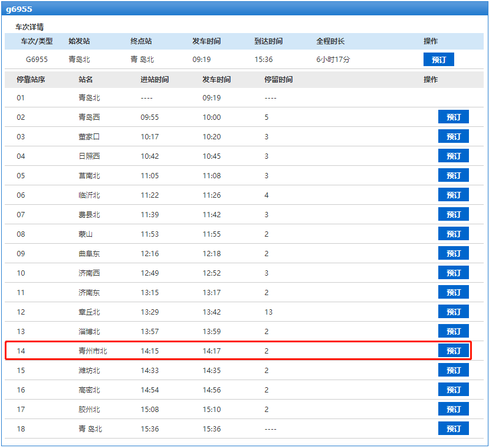Click 预订 for final stop 18 青岛北
The width and height of the screenshot is (489, 448).
pos(453,429)
